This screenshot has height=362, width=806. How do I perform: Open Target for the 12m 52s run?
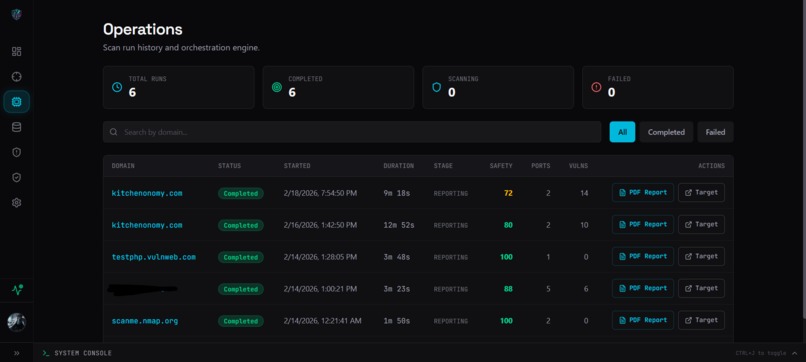click(701, 225)
